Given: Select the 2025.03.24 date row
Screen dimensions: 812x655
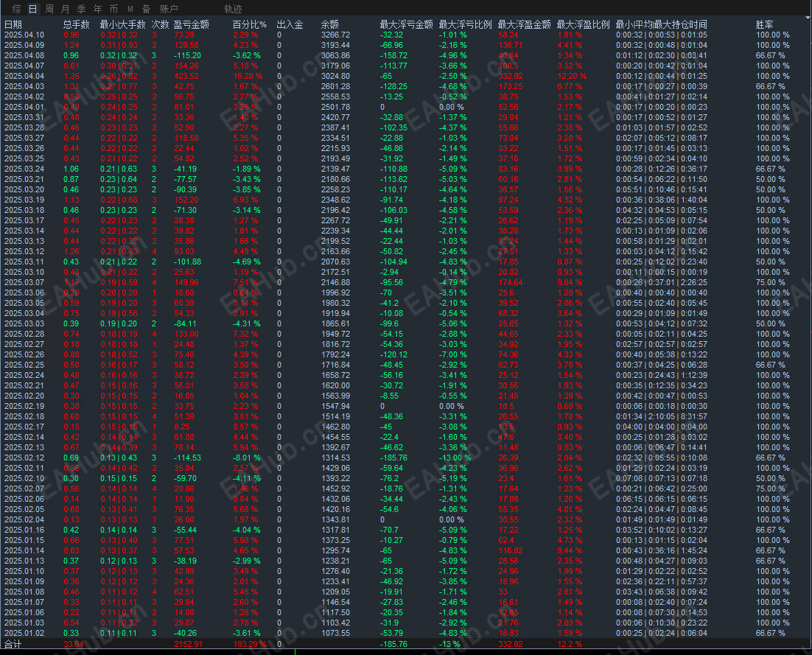Looking at the screenshot, I should (x=24, y=169).
